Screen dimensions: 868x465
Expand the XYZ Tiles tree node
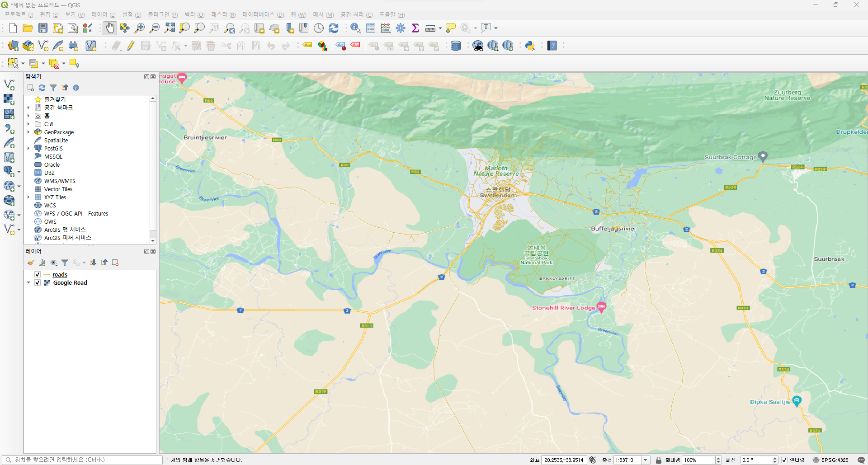coord(28,197)
